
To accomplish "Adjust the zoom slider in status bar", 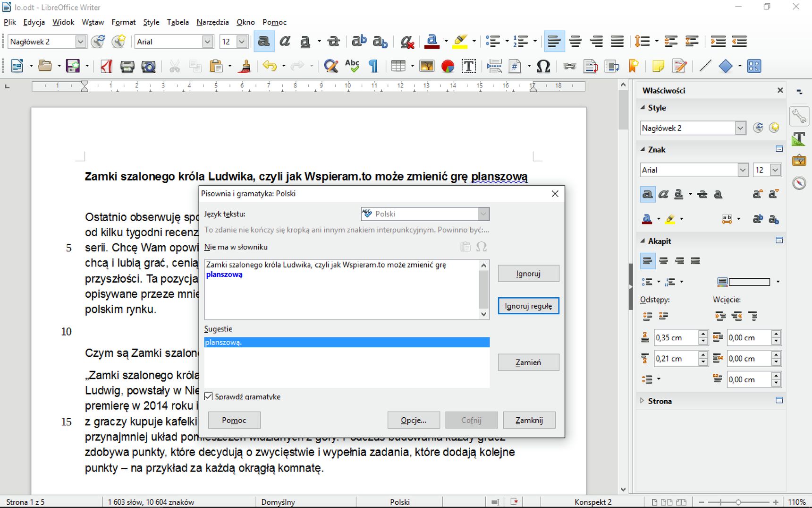I will point(738,502).
